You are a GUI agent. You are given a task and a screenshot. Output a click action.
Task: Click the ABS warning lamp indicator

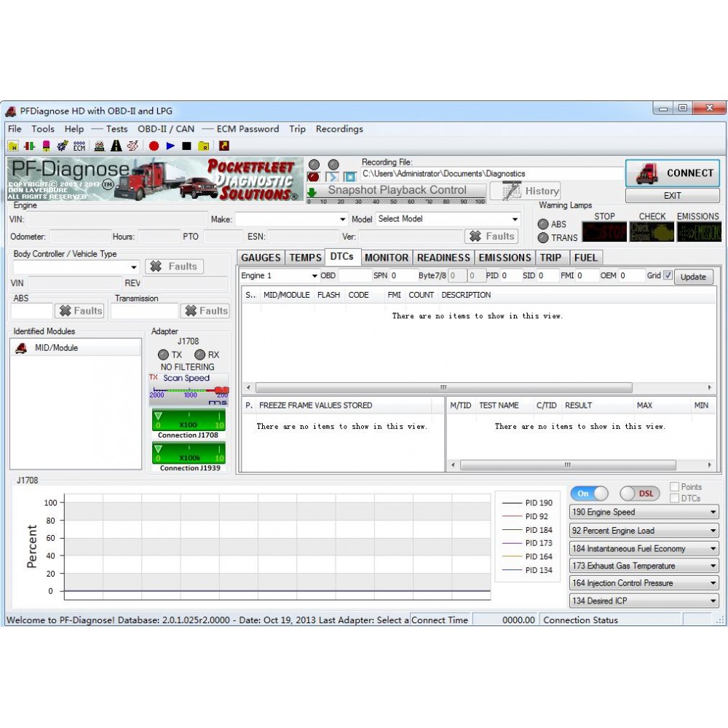coord(543,224)
